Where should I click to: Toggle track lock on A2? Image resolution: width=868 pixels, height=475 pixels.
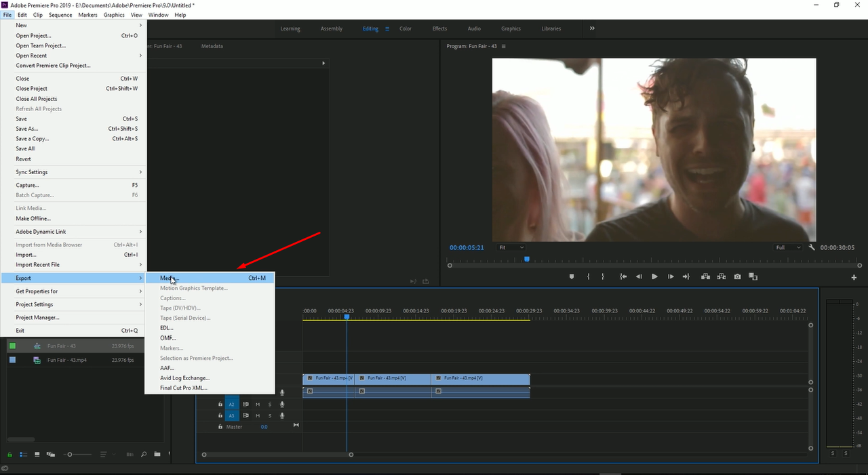[220, 405]
